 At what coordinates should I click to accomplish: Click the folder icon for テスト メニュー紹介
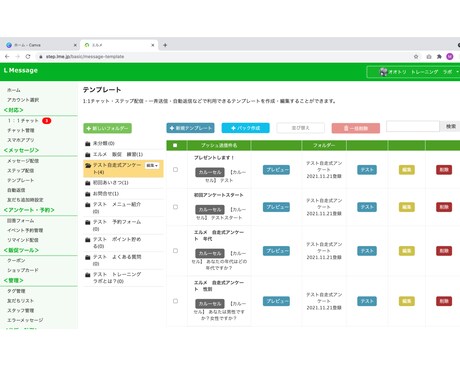click(88, 205)
